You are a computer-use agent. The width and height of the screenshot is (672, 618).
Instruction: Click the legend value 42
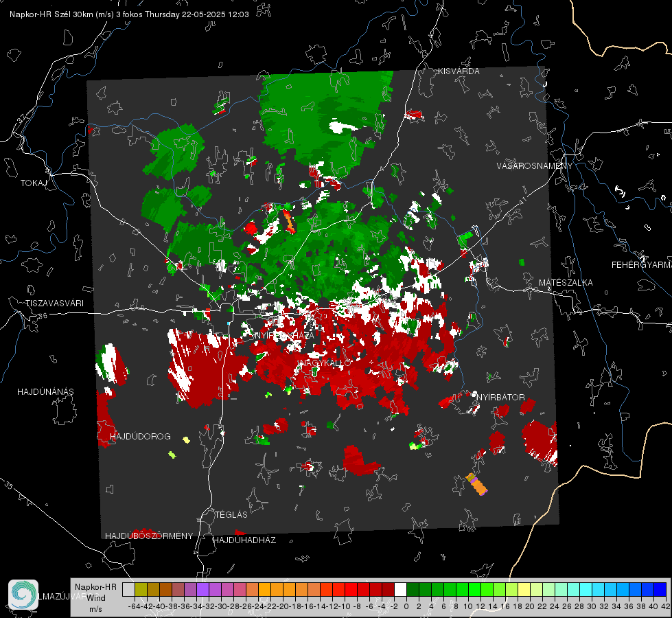pyautogui.click(x=665, y=606)
